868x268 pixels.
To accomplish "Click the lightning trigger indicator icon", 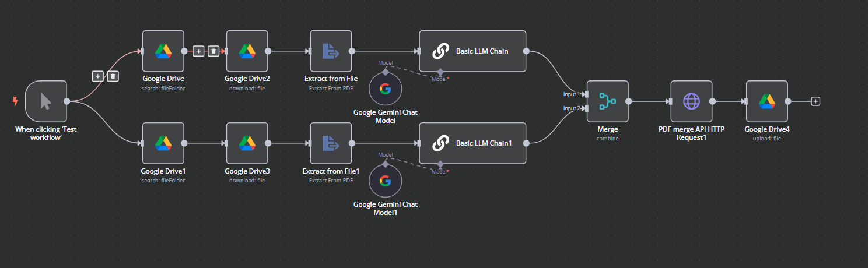I will [15, 101].
